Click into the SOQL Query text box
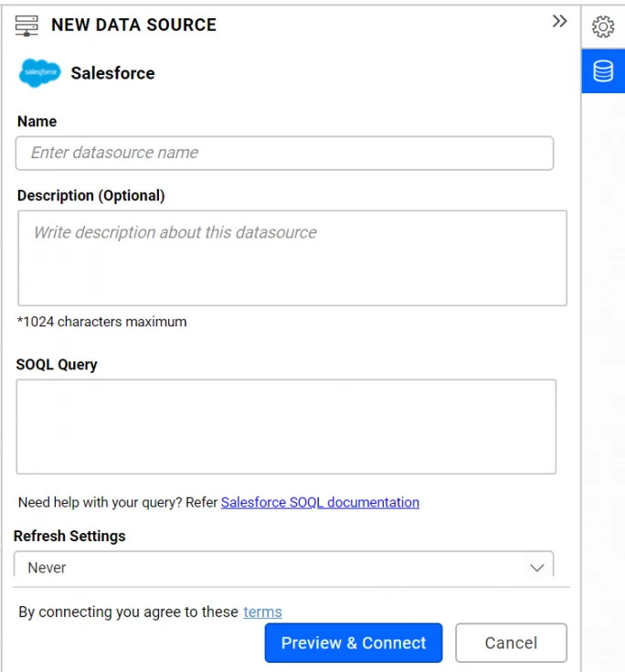 pos(285,426)
